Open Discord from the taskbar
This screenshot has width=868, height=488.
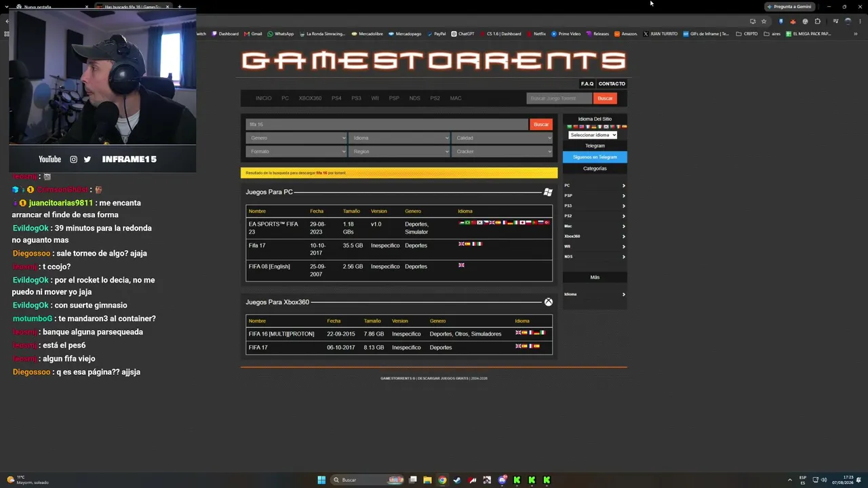point(502,480)
